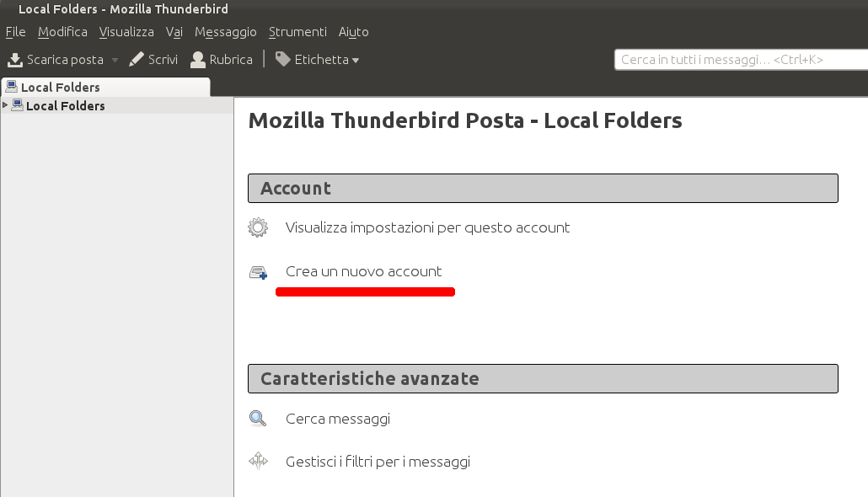This screenshot has height=497, width=868.
Task: Select the Local Folders tab
Action: (x=105, y=87)
